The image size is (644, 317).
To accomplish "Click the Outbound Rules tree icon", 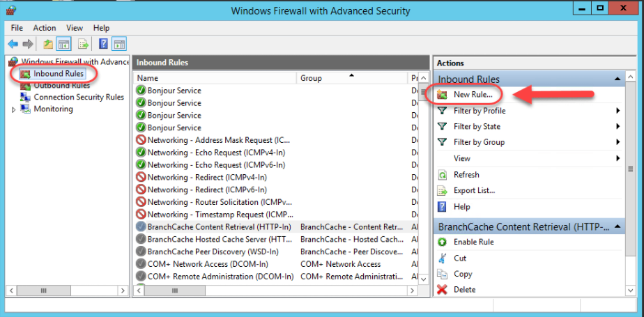I will pyautogui.click(x=26, y=86).
